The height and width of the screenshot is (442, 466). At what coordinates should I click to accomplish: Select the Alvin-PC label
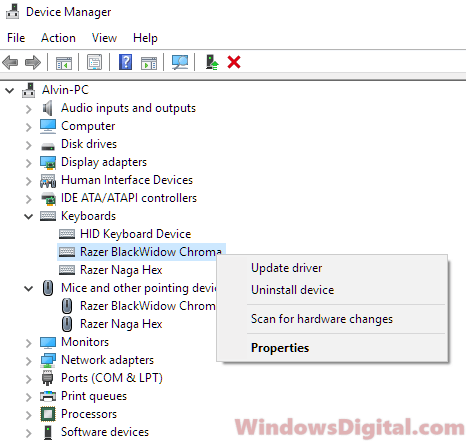click(65, 90)
